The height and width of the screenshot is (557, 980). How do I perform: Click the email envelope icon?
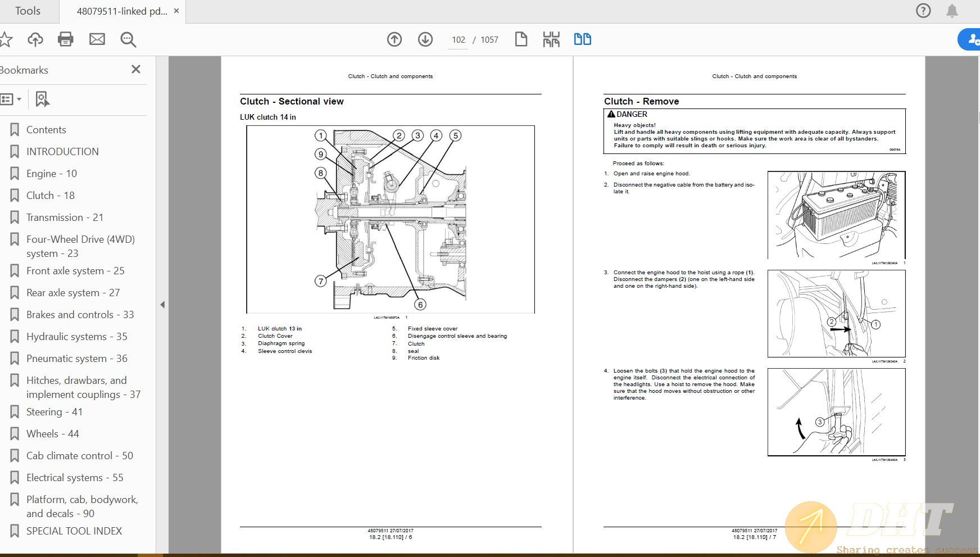tap(97, 39)
